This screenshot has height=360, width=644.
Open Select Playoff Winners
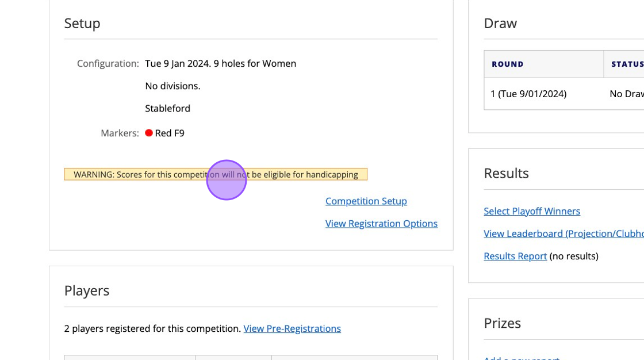532,211
